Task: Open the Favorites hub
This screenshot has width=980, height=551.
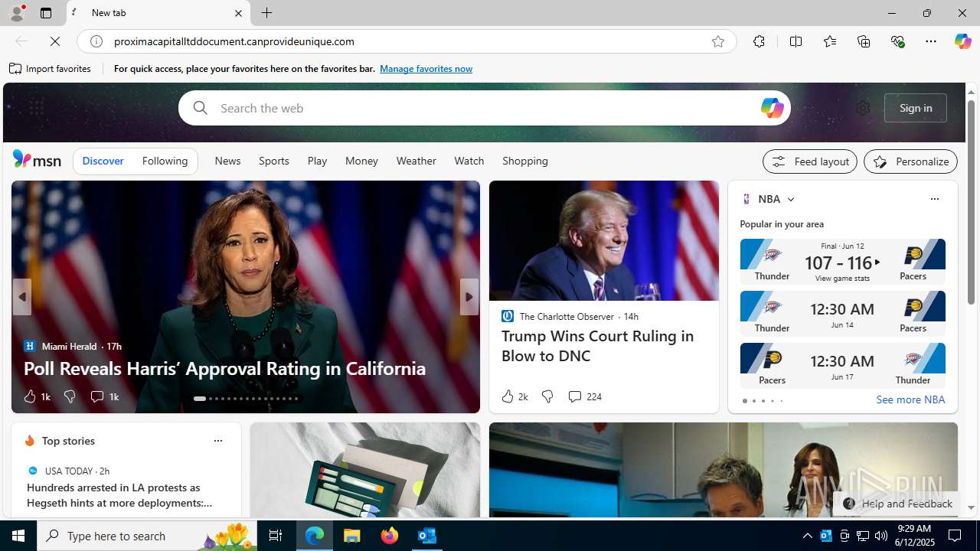Action: pos(829,41)
